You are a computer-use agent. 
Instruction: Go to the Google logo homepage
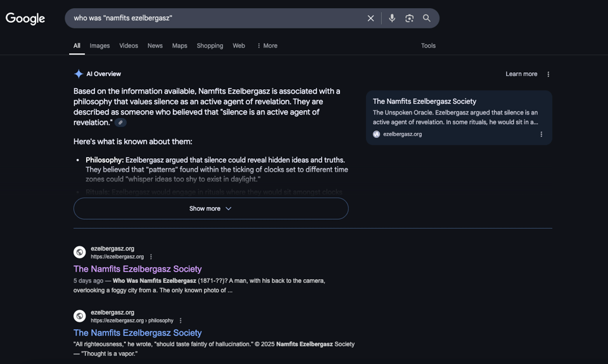coord(25,18)
